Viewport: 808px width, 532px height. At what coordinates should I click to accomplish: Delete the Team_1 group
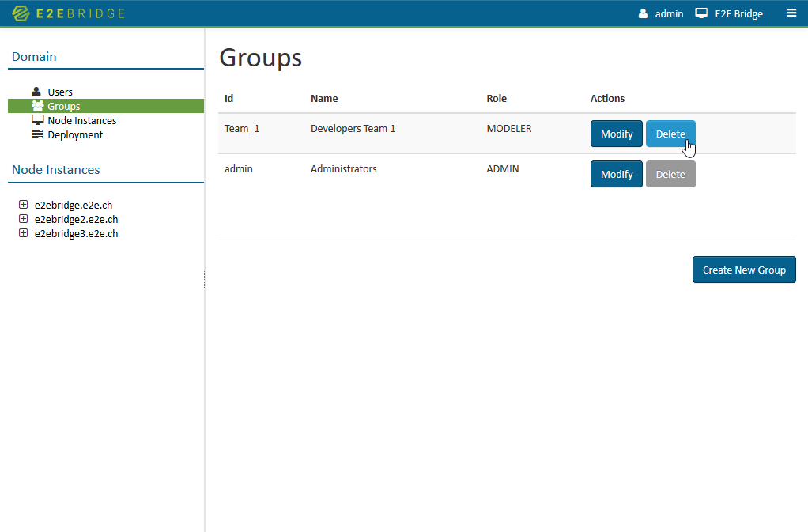pyautogui.click(x=670, y=134)
